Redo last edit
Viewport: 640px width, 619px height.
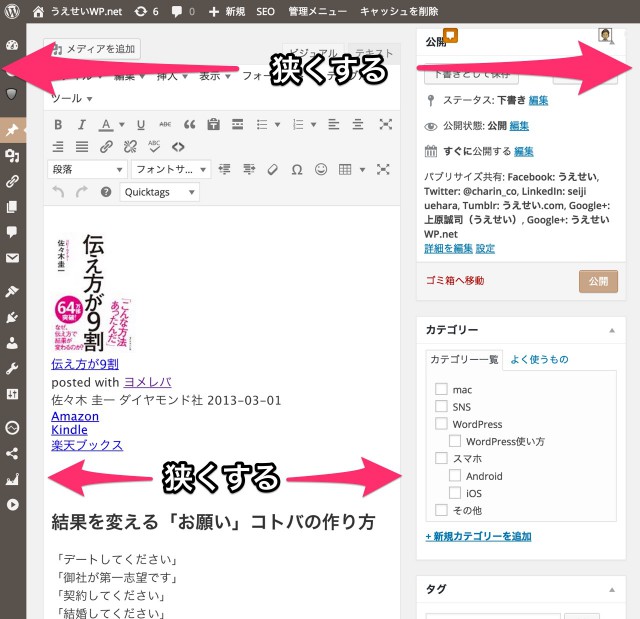click(82, 191)
